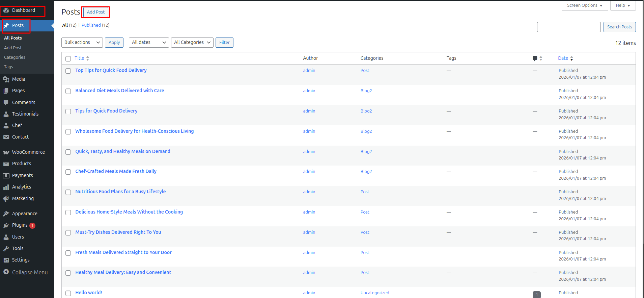Click the WooCommerce logo icon

pyautogui.click(x=6, y=152)
